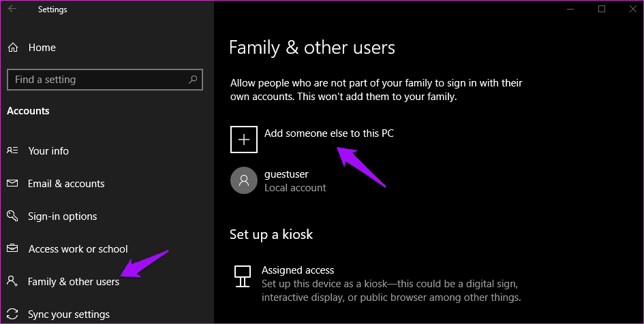This screenshot has width=644, height=324.
Task: Click the Access work or school briefcase icon
Action: coord(12,248)
